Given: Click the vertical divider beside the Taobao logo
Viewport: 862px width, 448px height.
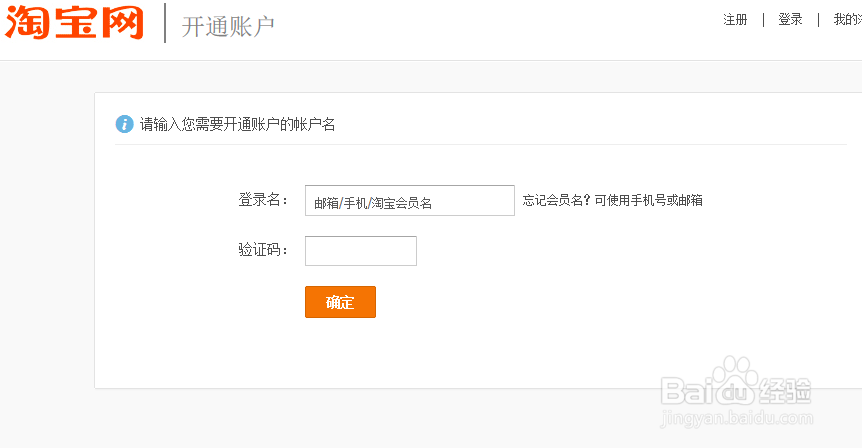Looking at the screenshot, I should (165, 23).
